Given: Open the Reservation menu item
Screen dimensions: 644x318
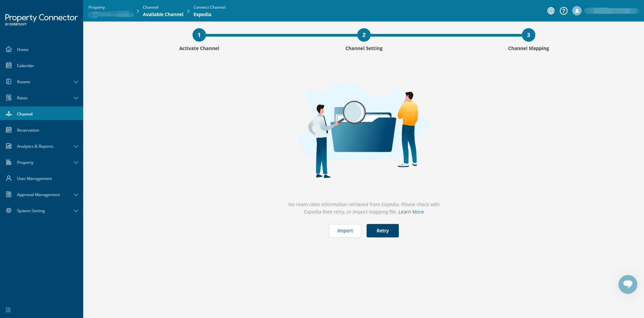Looking at the screenshot, I should (x=42, y=130).
